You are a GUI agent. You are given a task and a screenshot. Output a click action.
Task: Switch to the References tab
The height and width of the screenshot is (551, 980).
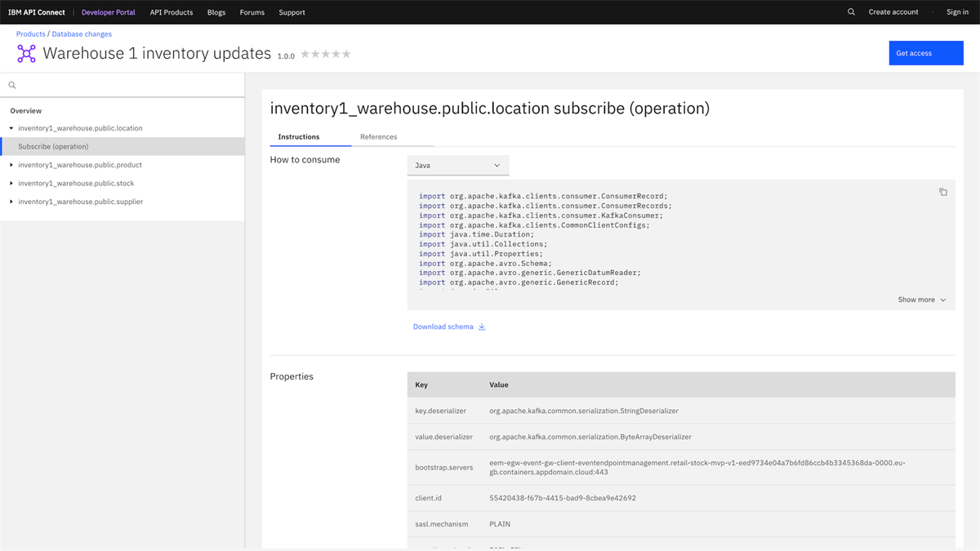(378, 136)
